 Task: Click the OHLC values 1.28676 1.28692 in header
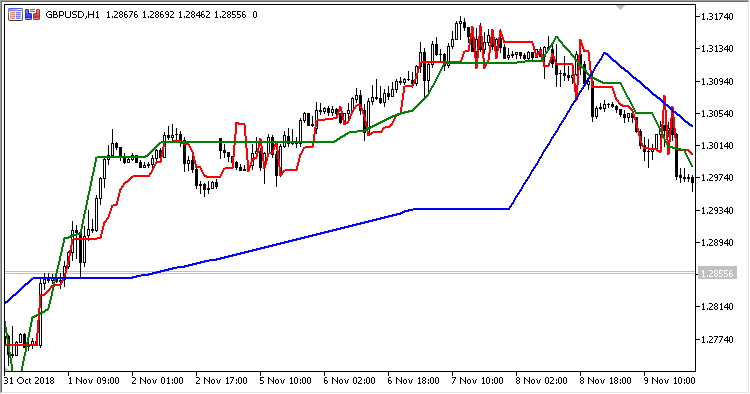coord(141,15)
